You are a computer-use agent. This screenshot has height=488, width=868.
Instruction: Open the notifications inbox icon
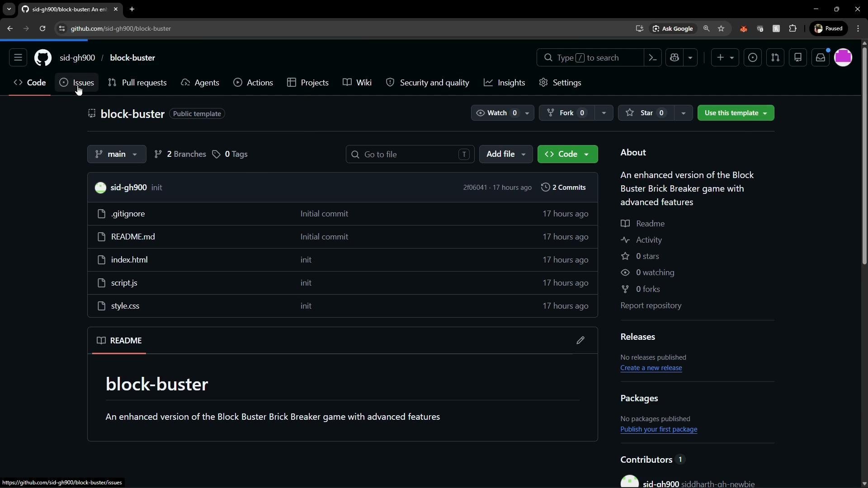(x=821, y=58)
